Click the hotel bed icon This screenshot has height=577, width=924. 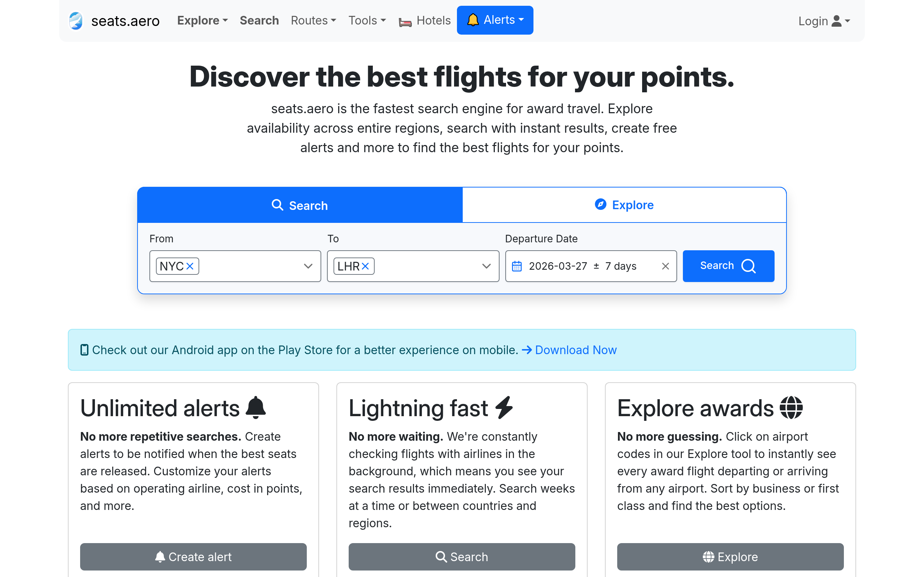[405, 22]
